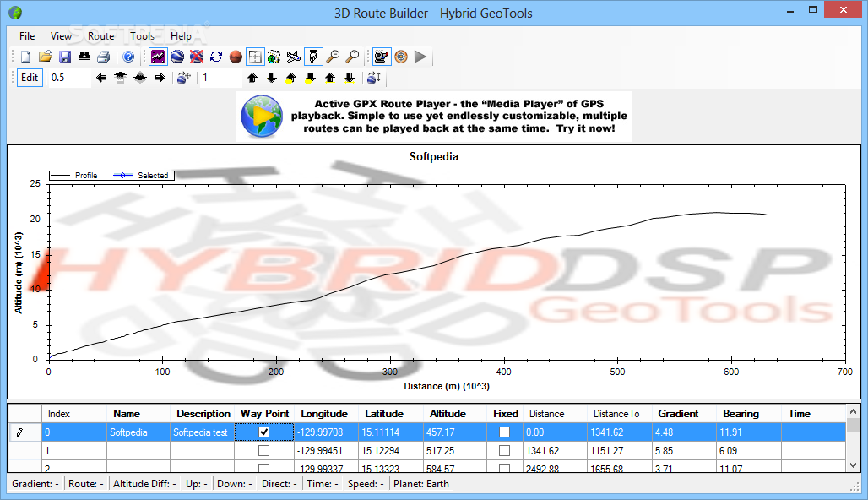
Task: Click in the 0.5 step value field
Action: [x=68, y=78]
